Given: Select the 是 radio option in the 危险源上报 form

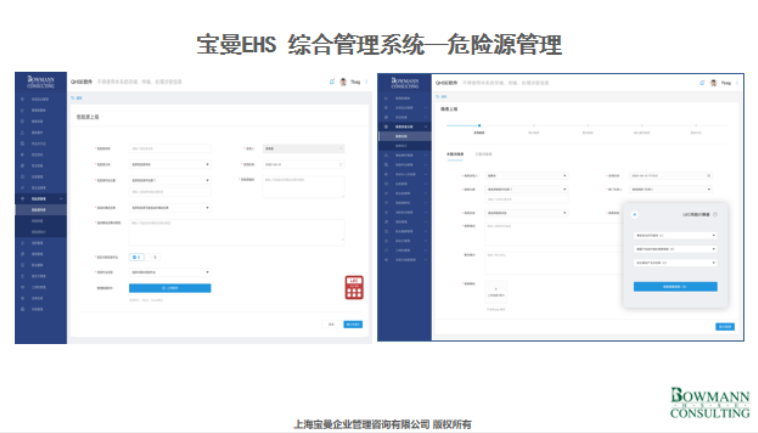Looking at the screenshot, I should coord(137,257).
